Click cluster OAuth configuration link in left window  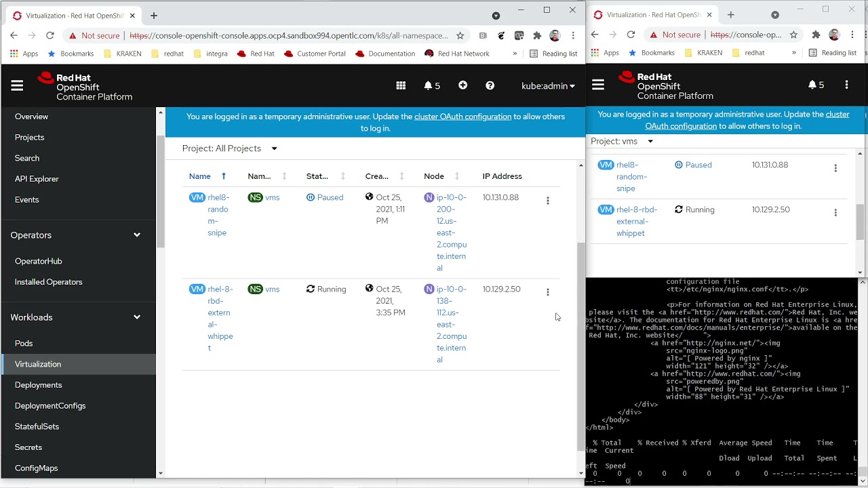462,117
